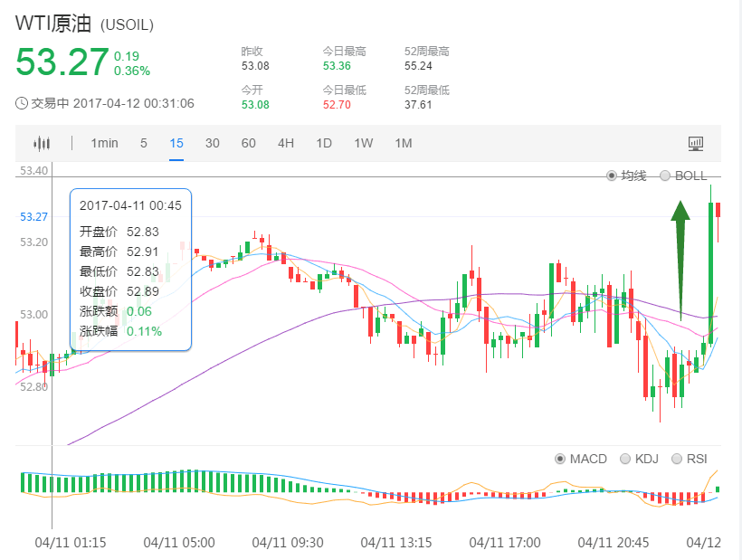Switch to the 1D daily chart

(324, 143)
